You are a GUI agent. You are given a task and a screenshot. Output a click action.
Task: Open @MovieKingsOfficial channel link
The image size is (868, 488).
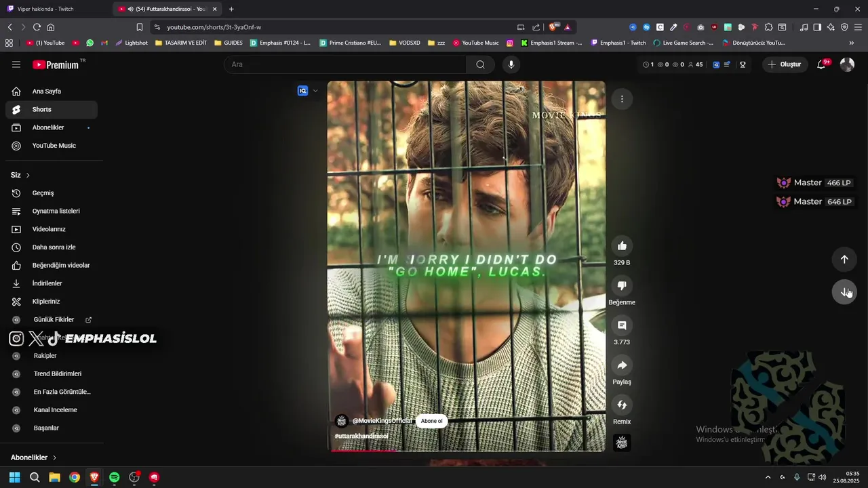382,421
